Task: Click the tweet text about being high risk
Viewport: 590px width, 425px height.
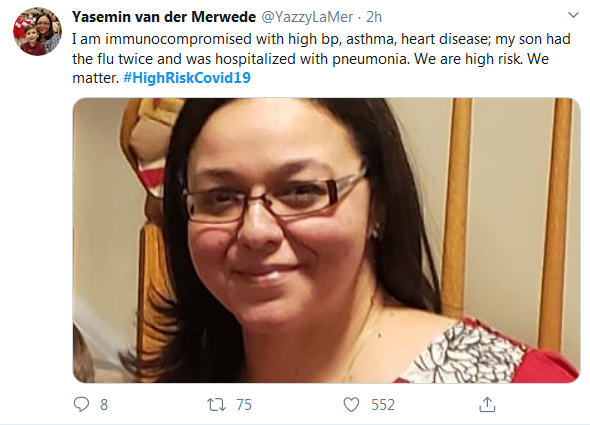Action: click(x=321, y=58)
